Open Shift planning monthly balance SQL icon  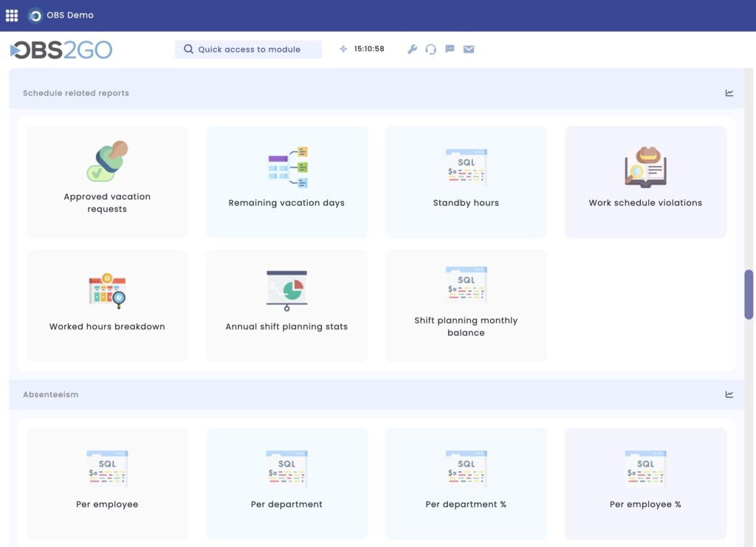click(x=467, y=285)
